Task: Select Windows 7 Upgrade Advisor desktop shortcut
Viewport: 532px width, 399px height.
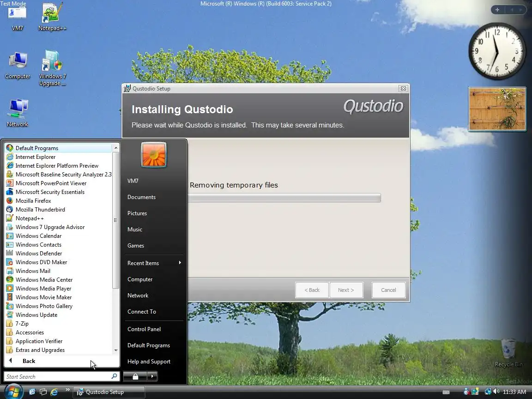Action: tap(52, 68)
